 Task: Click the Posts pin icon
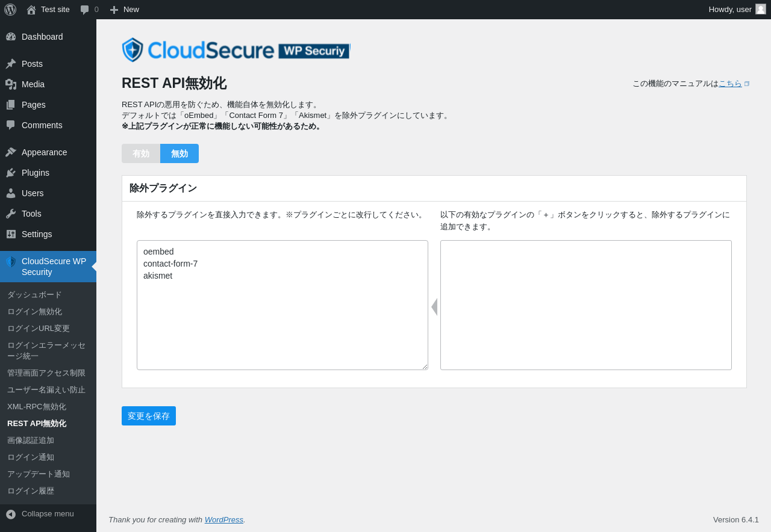coord(11,64)
